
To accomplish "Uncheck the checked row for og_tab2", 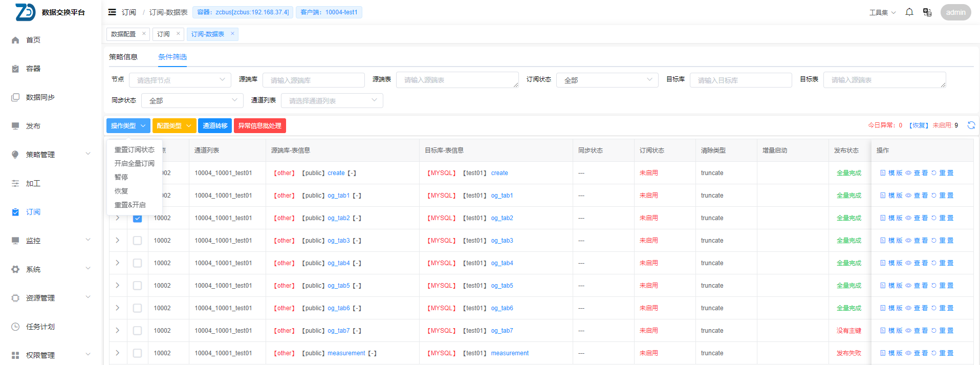I will coord(137,218).
